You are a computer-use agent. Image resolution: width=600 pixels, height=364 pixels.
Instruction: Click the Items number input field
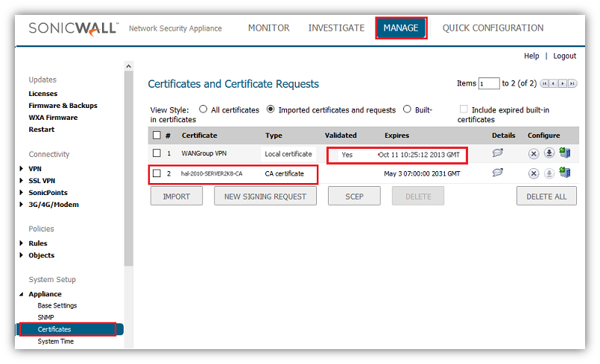pyautogui.click(x=489, y=83)
